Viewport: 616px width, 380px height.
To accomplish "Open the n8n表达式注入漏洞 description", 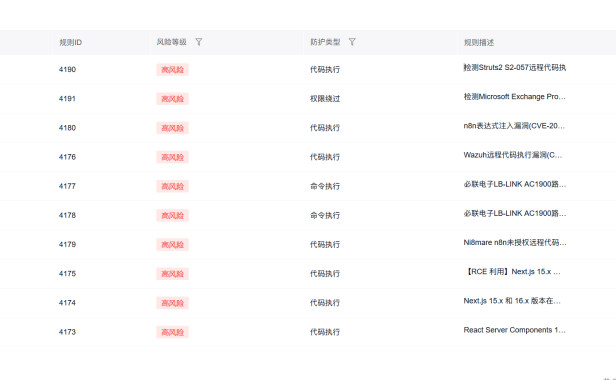I will (x=514, y=126).
